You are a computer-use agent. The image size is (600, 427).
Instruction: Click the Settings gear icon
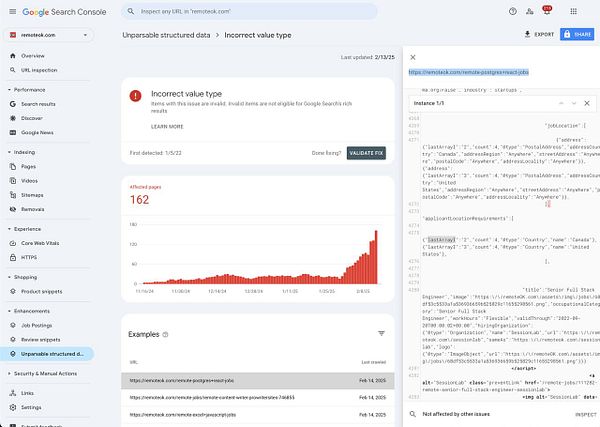[13, 407]
